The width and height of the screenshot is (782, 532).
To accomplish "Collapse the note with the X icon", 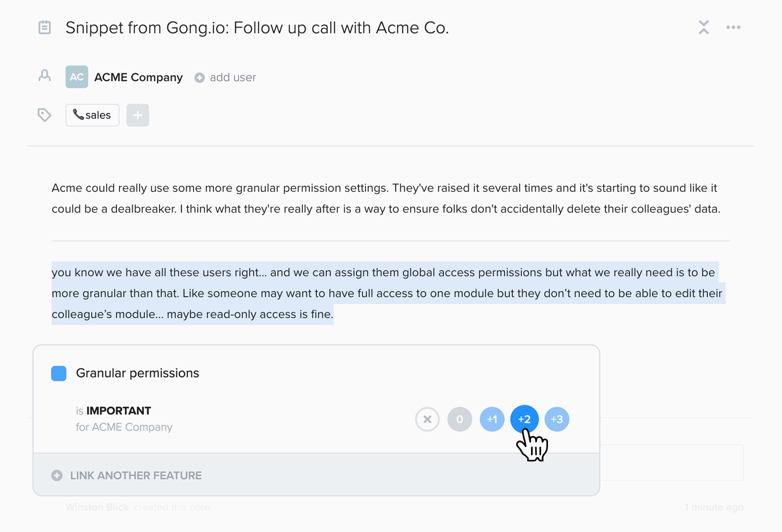I will point(703,27).
